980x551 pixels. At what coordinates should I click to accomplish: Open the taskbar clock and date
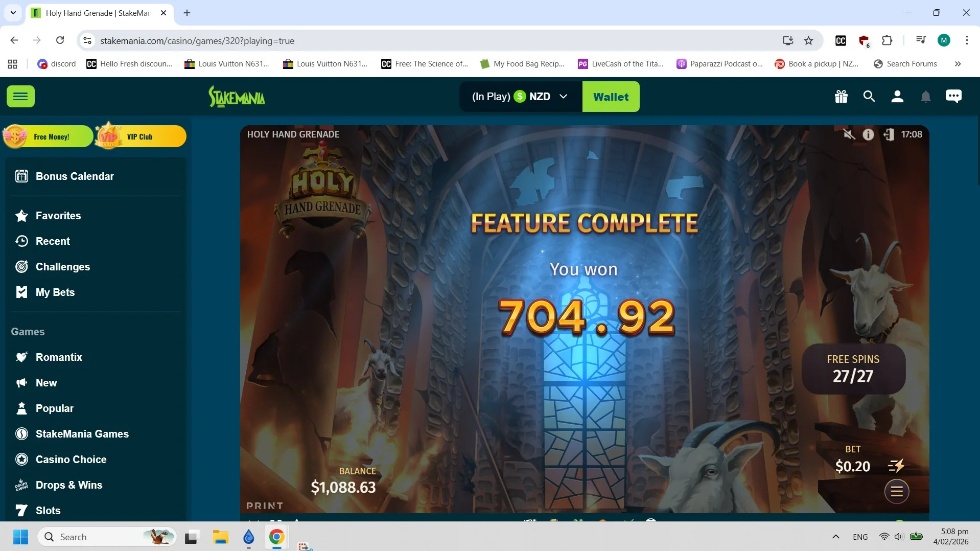(x=951, y=537)
